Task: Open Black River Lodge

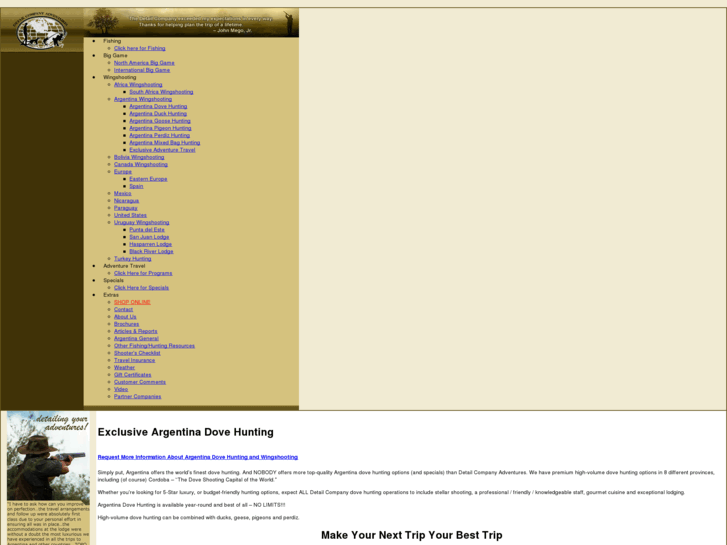Action: tap(151, 251)
